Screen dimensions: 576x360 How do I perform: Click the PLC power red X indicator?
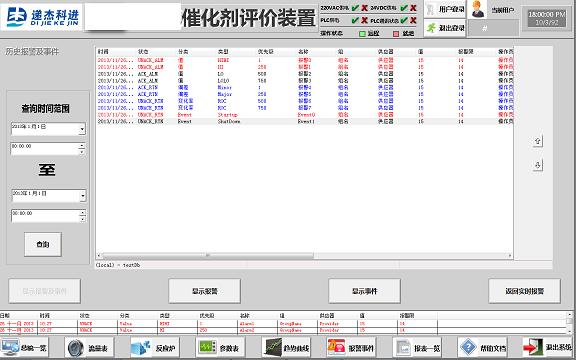click(x=364, y=20)
